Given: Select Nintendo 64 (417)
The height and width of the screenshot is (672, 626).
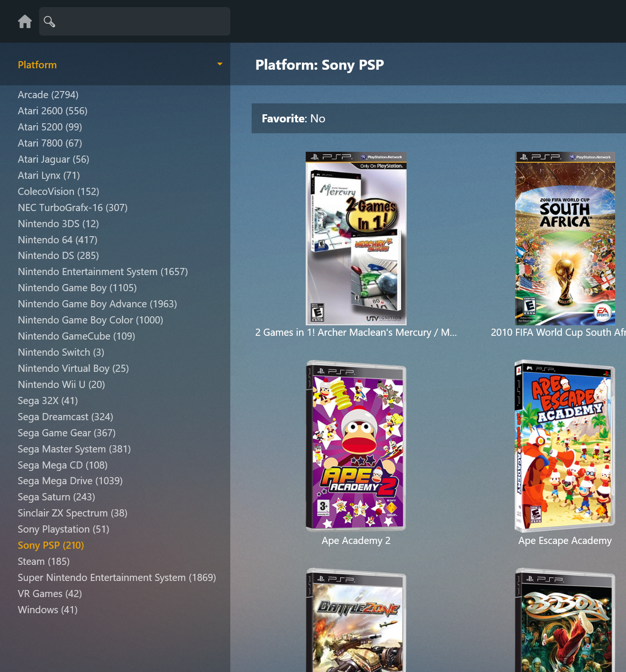Looking at the screenshot, I should (57, 240).
